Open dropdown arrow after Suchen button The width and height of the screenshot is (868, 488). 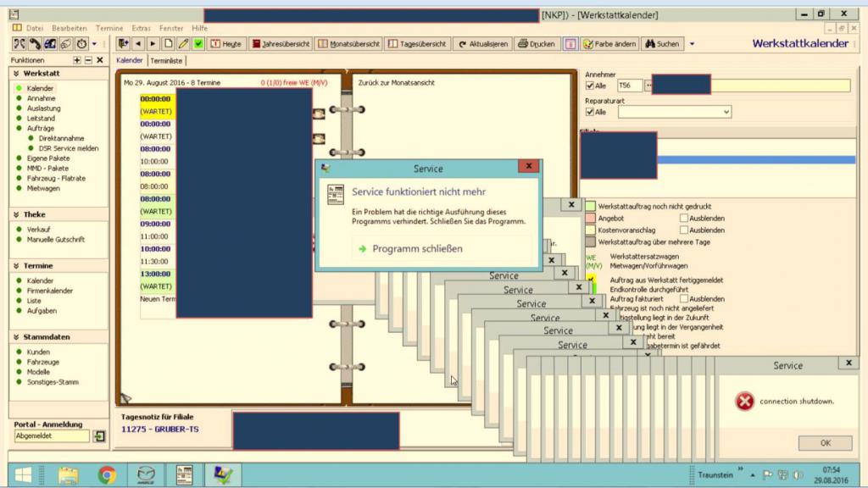[692, 44]
